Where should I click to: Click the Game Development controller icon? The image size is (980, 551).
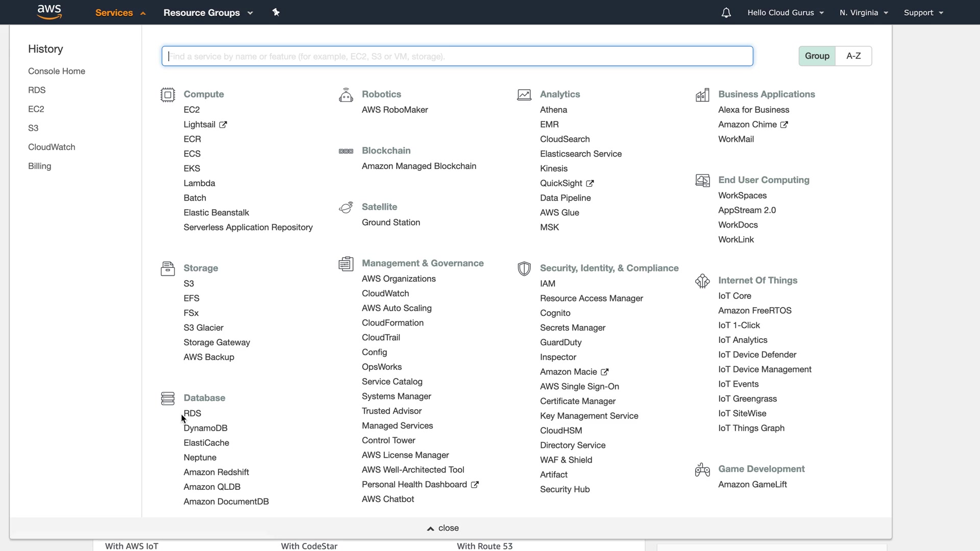click(x=702, y=469)
